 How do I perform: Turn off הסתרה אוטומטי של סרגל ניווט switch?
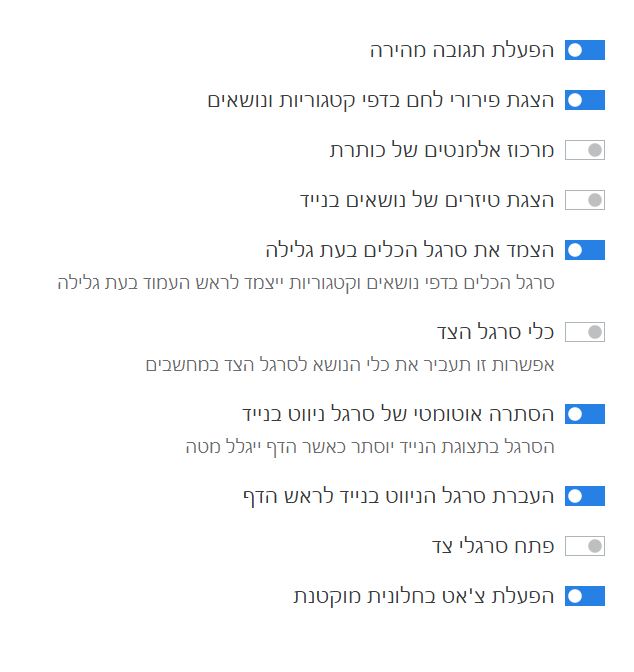click(x=585, y=414)
